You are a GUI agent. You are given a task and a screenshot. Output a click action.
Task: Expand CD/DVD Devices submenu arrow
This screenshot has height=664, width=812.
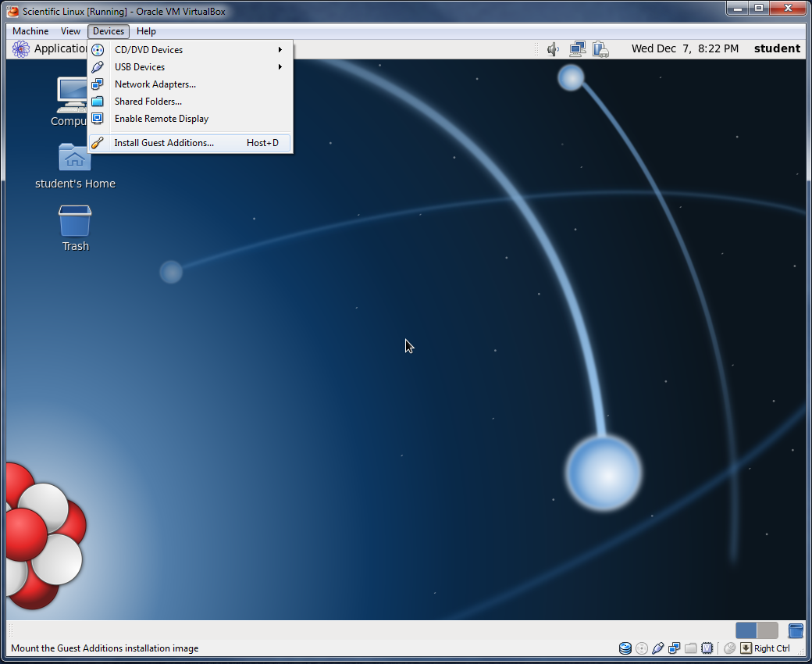click(x=280, y=50)
